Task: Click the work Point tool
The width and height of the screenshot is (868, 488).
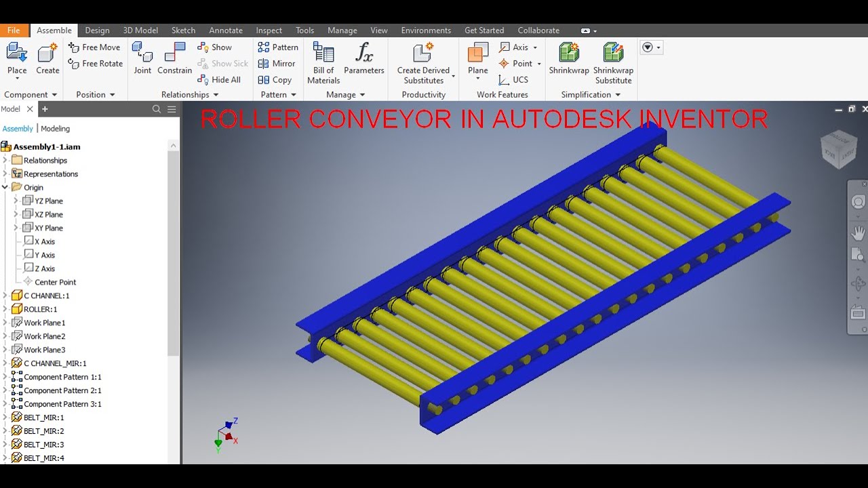Action: (x=515, y=63)
